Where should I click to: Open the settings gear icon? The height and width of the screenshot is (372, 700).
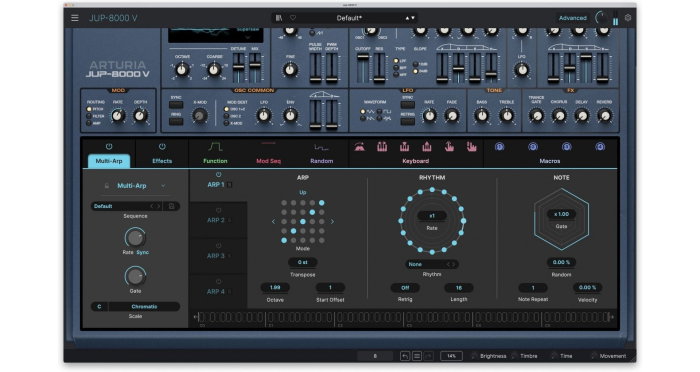click(x=628, y=18)
